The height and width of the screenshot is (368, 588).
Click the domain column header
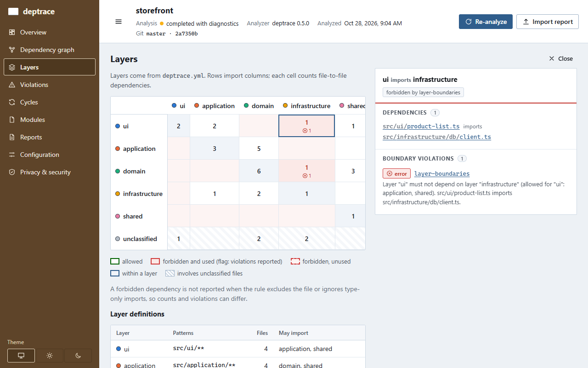[x=259, y=105]
